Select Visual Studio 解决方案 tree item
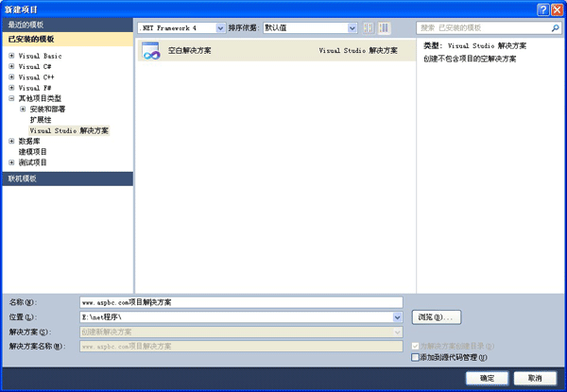Viewport: 567px width, 392px height. click(x=69, y=130)
